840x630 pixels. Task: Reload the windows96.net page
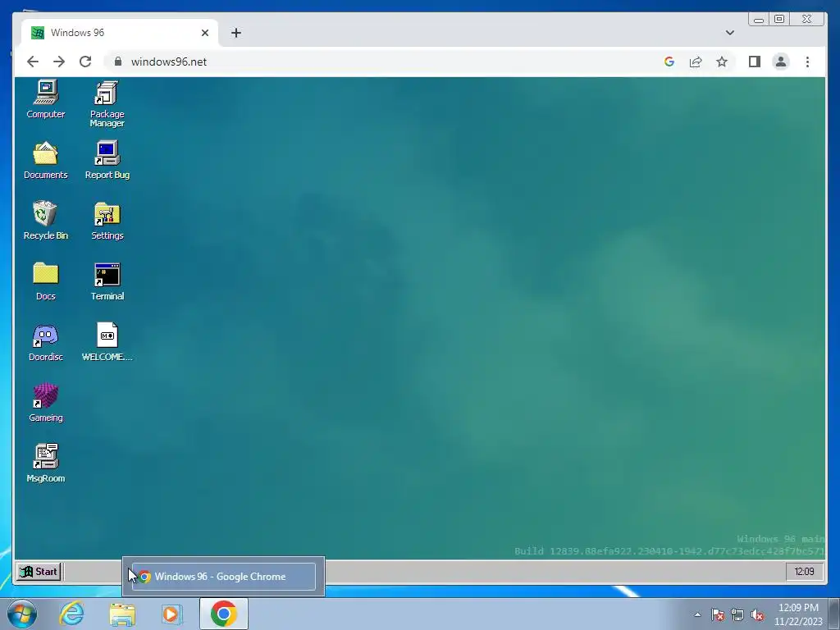pos(85,62)
